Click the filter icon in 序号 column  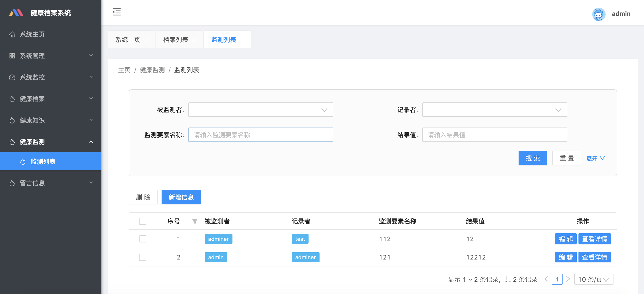(x=195, y=221)
